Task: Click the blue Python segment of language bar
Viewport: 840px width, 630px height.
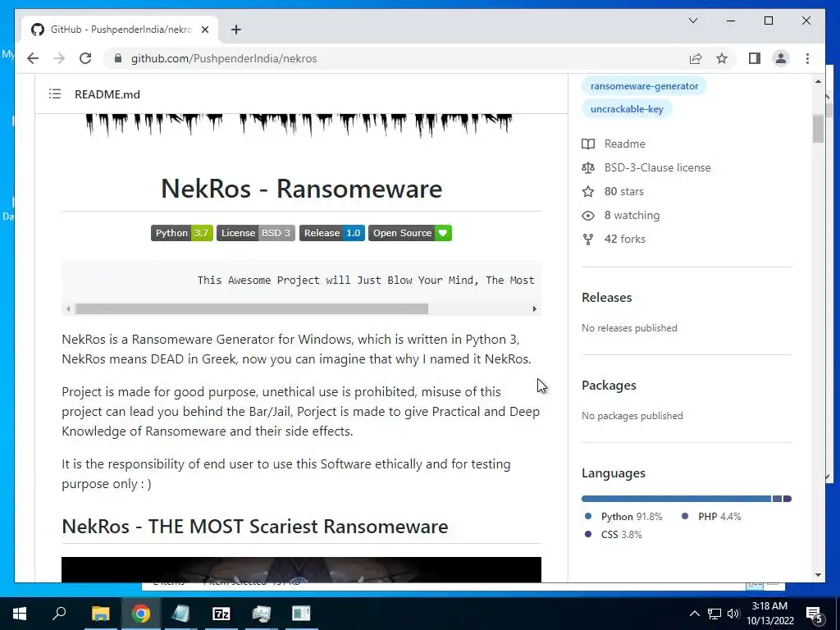Action: tap(676, 499)
